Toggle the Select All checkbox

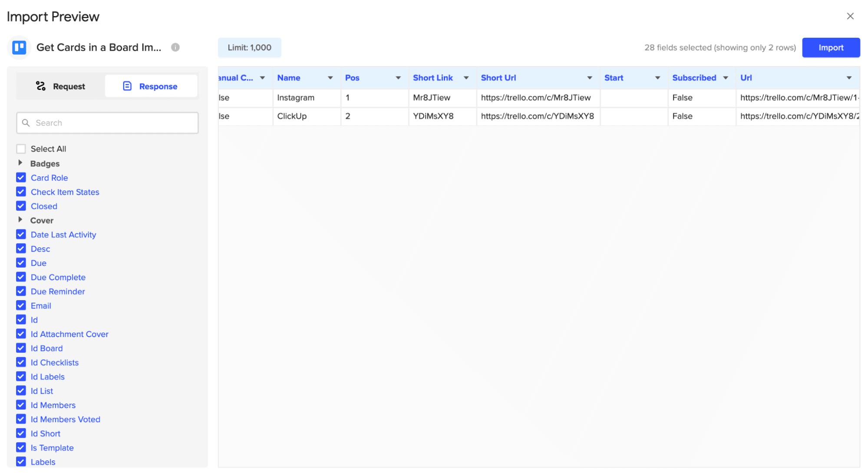21,149
